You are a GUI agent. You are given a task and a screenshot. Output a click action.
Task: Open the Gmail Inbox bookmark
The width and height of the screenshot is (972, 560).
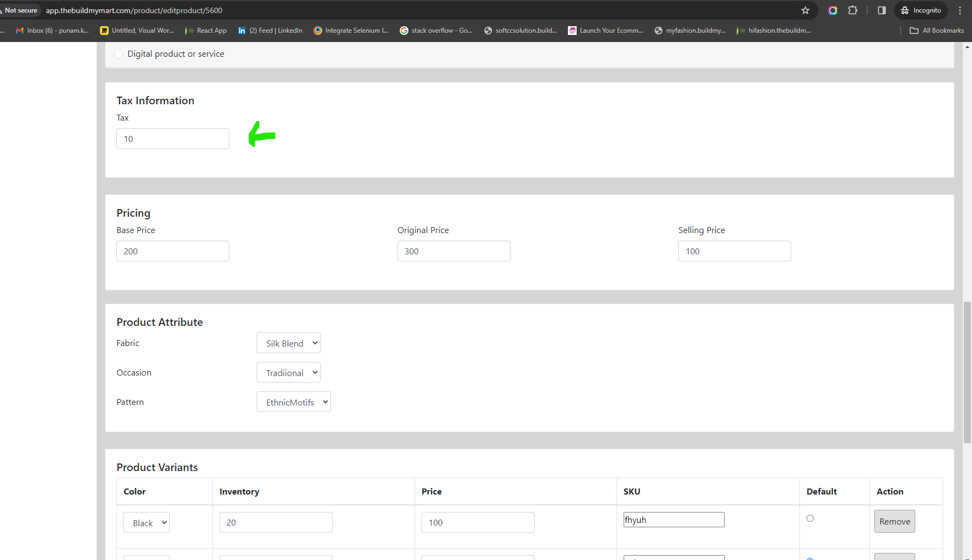pyautogui.click(x=52, y=31)
